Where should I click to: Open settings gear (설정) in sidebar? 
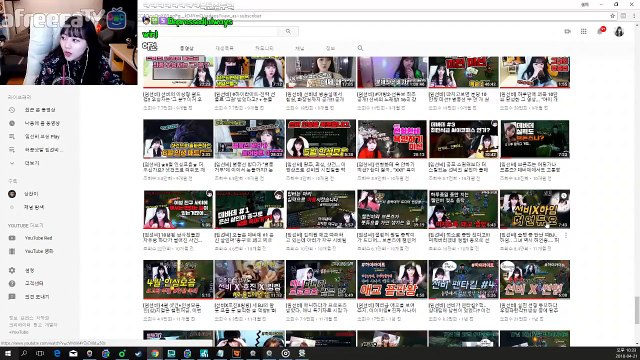click(12, 270)
